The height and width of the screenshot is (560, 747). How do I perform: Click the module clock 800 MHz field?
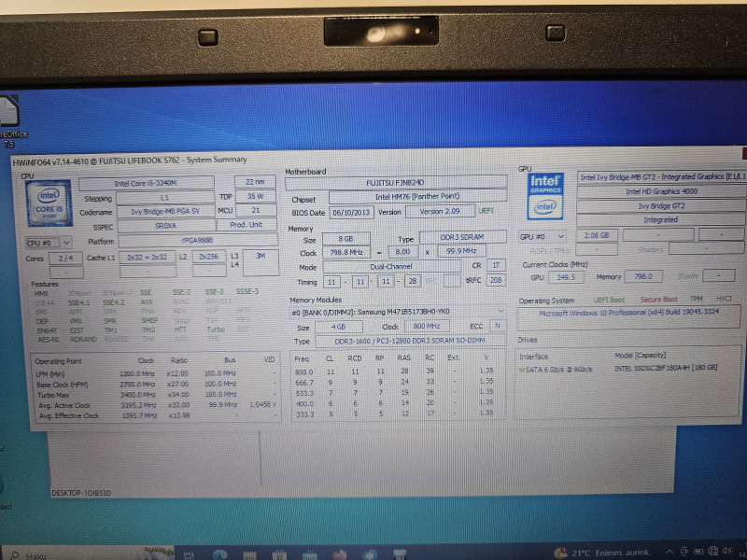coord(427,326)
